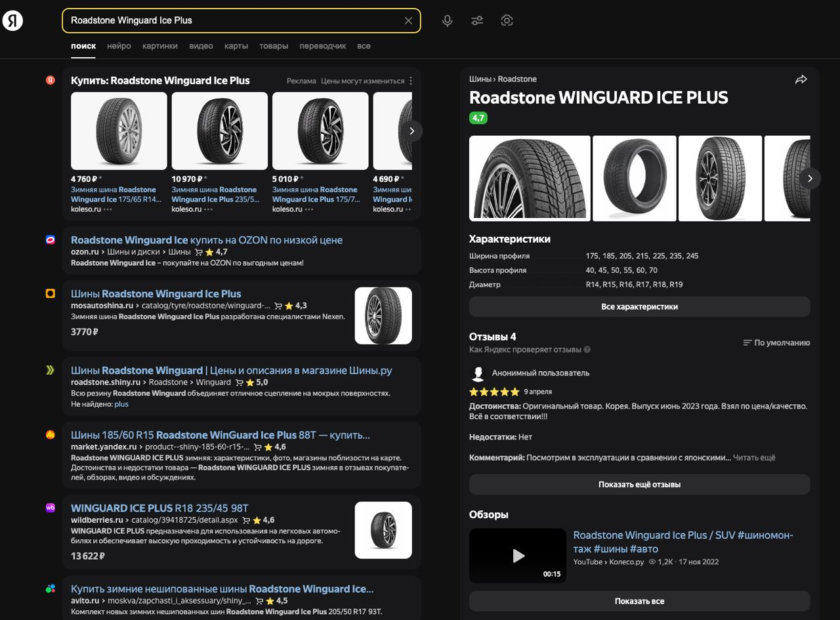Click the green 4,7 rating badge
This screenshot has height=620, width=840.
[478, 118]
